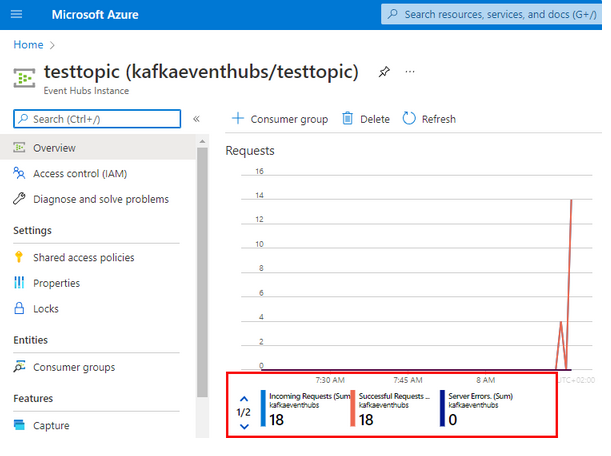This screenshot has width=611, height=456.
Task: Click the Capture icon in sidebar
Action: click(19, 424)
